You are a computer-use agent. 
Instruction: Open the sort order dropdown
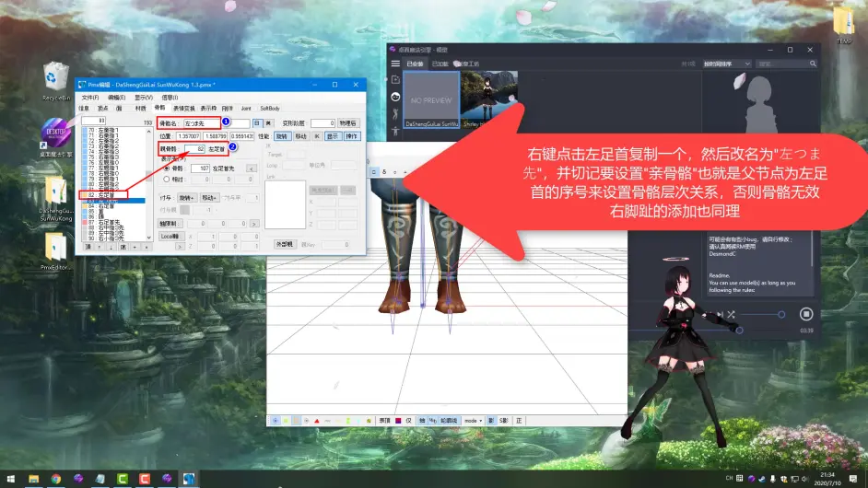click(x=726, y=64)
